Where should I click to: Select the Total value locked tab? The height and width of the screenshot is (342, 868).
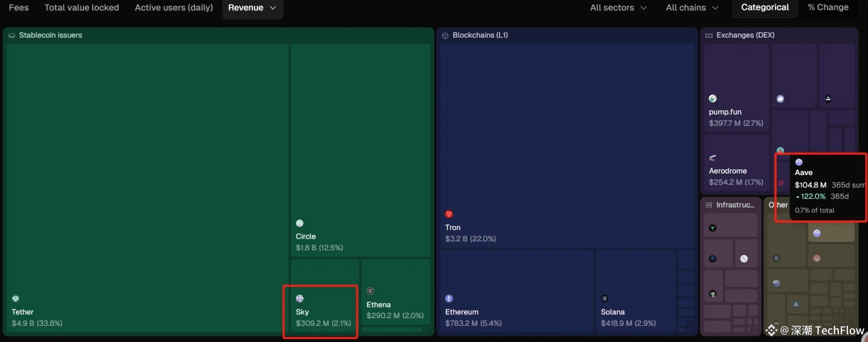pos(82,8)
